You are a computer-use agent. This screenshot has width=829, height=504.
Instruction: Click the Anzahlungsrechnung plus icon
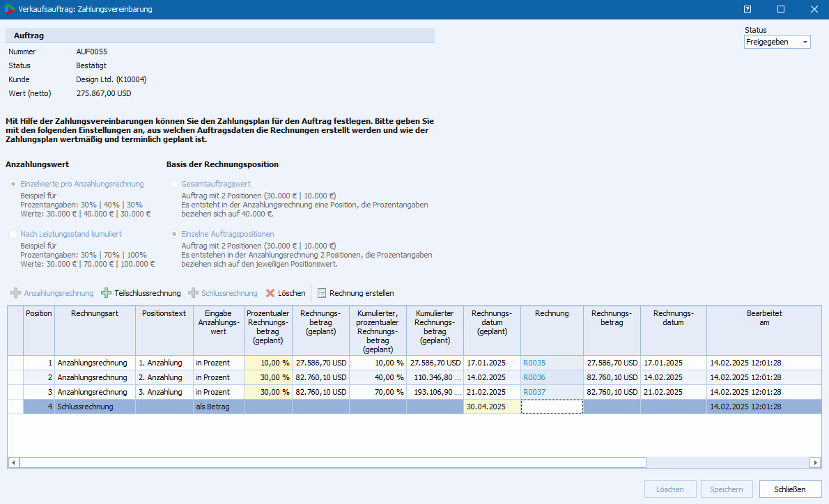point(15,293)
